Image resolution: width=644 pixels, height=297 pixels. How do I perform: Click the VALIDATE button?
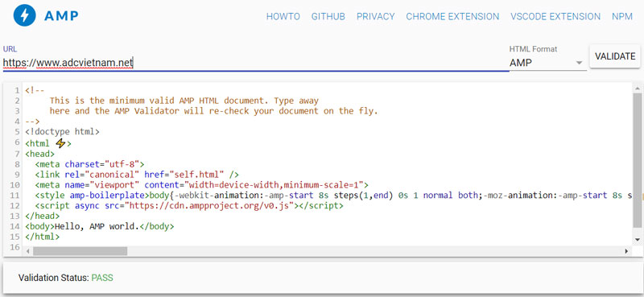[x=615, y=56]
